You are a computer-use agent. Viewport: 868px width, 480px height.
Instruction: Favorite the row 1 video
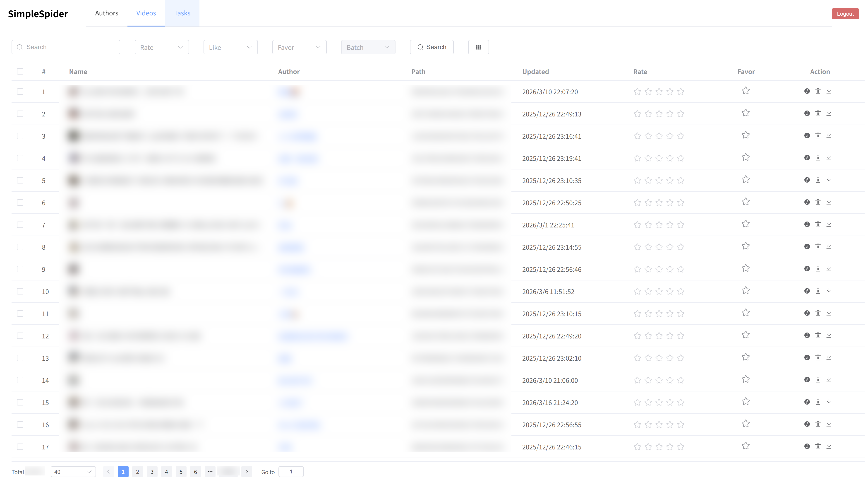745,91
